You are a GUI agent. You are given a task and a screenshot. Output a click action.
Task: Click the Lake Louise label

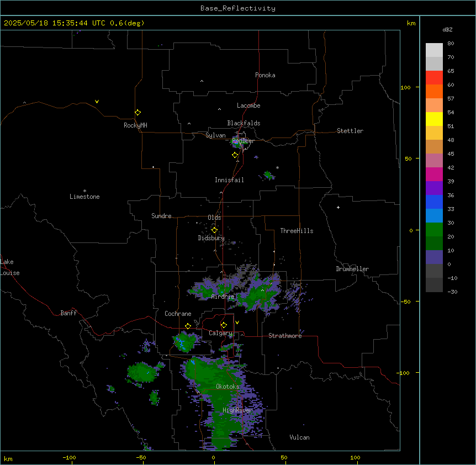coord(10,267)
